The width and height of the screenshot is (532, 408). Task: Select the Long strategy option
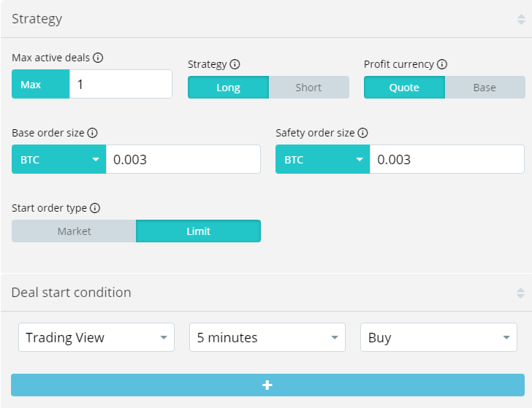click(228, 88)
